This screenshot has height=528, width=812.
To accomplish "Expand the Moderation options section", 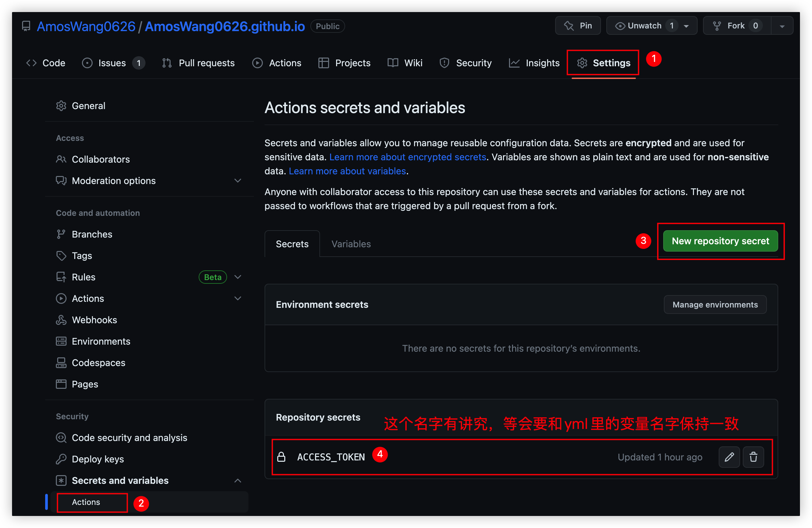I will tap(238, 181).
